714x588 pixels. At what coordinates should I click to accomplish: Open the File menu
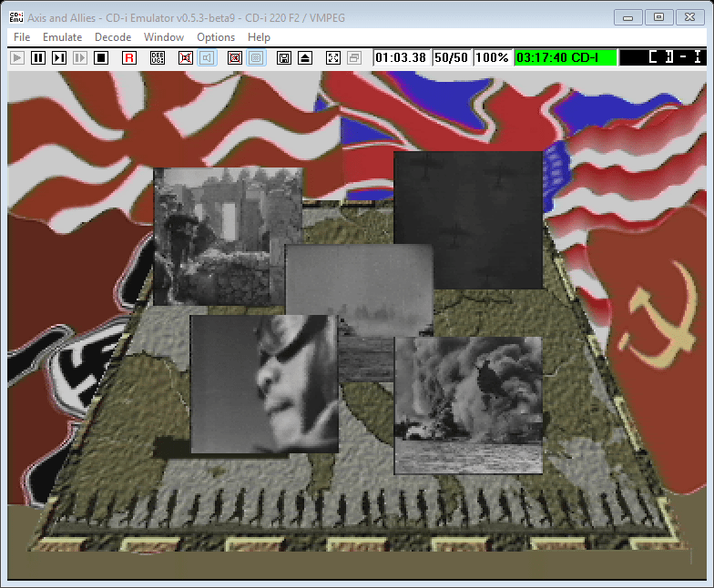[x=22, y=37]
